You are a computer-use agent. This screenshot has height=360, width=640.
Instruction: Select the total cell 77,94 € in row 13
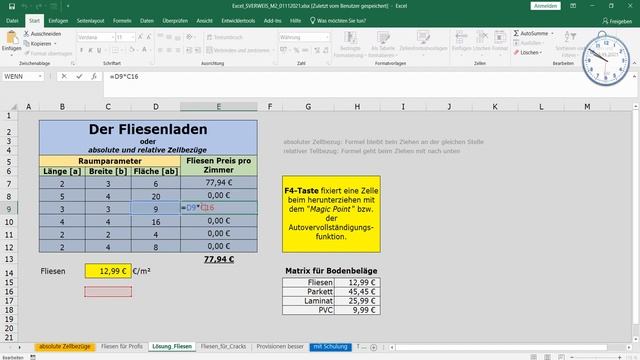219,259
